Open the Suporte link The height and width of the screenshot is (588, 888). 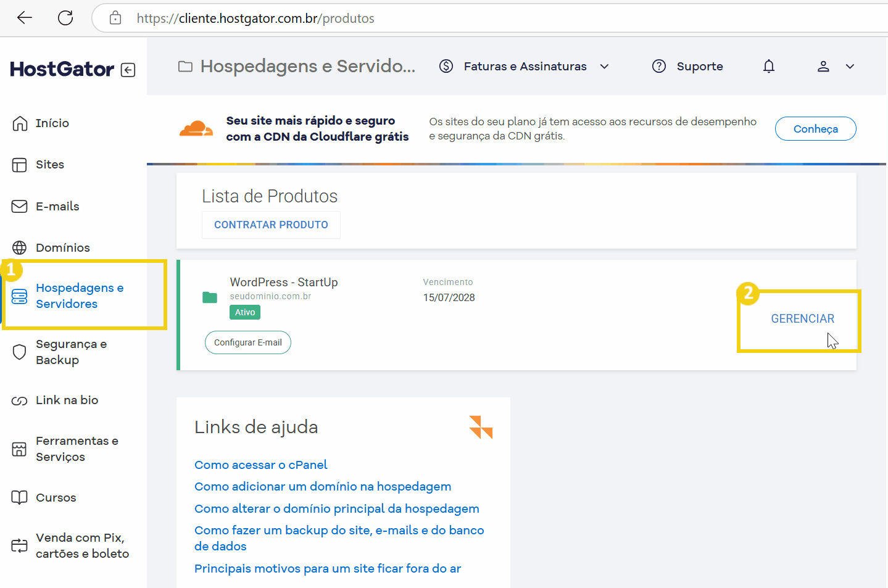(700, 66)
